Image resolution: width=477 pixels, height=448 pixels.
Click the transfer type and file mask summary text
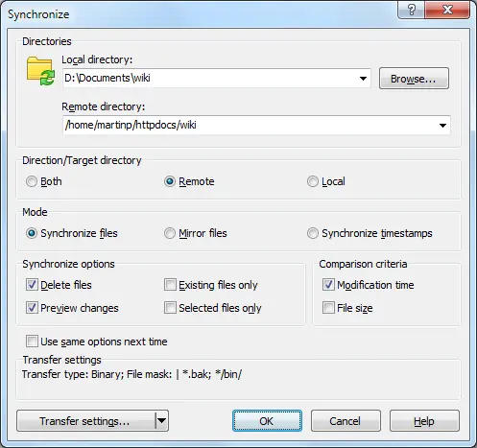131,374
